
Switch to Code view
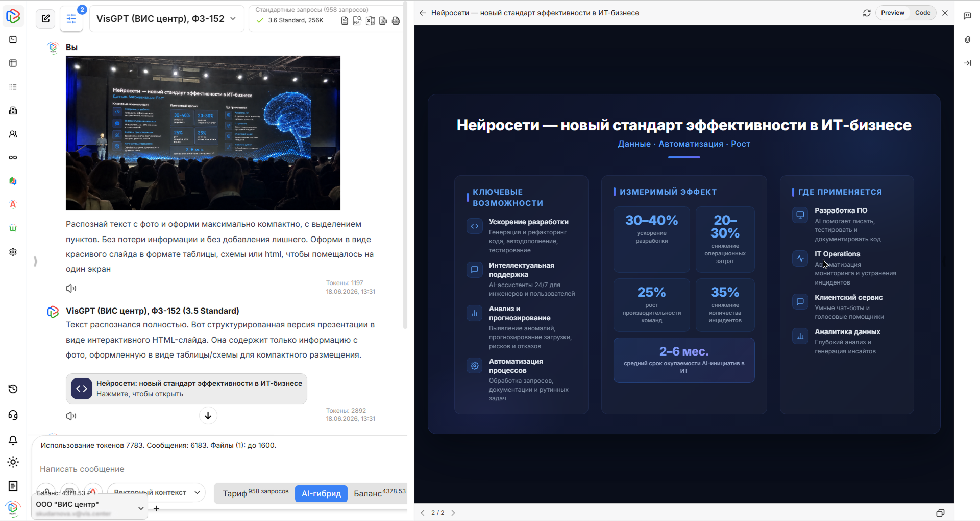click(923, 13)
